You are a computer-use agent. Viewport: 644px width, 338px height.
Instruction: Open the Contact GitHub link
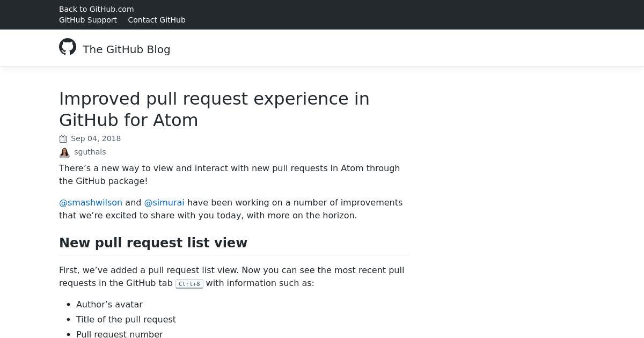click(157, 20)
